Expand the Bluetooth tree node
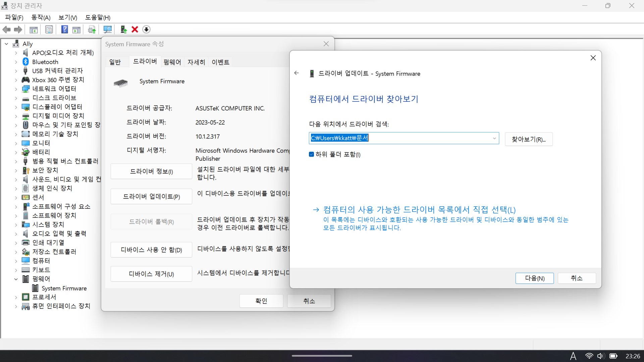The image size is (644, 362). click(16, 62)
